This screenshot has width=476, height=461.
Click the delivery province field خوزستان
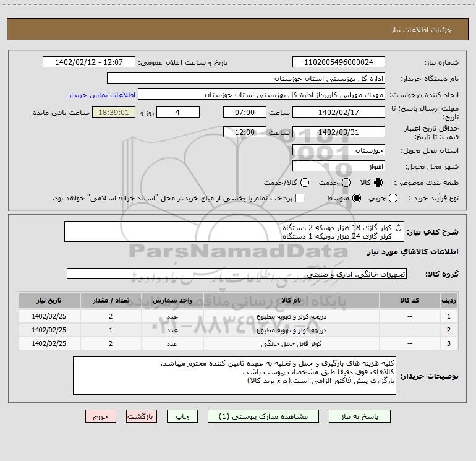[x=339, y=150]
